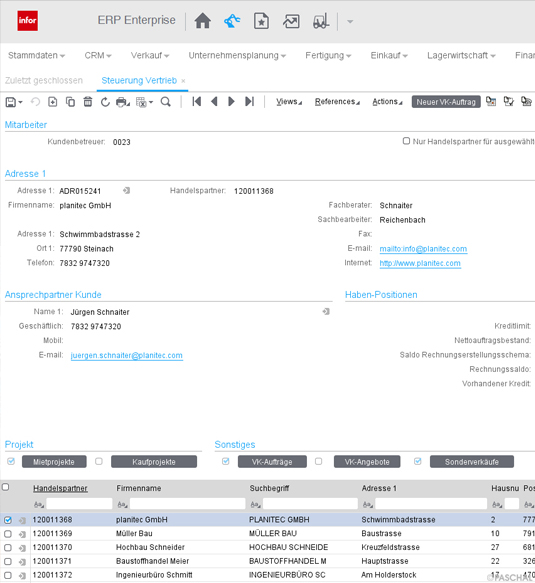This screenshot has width=535, height=583.
Task: Go to the previous record
Action: pos(214,102)
